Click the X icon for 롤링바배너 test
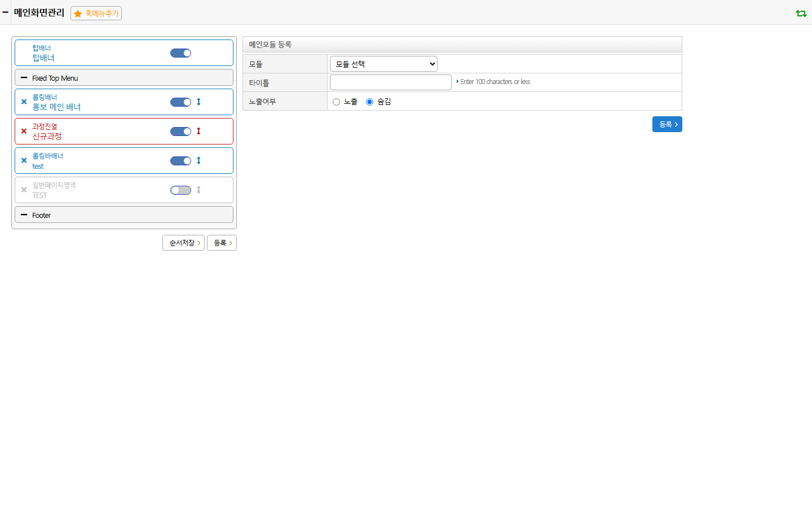Screen dimensions: 812x508 pyautogui.click(x=24, y=161)
